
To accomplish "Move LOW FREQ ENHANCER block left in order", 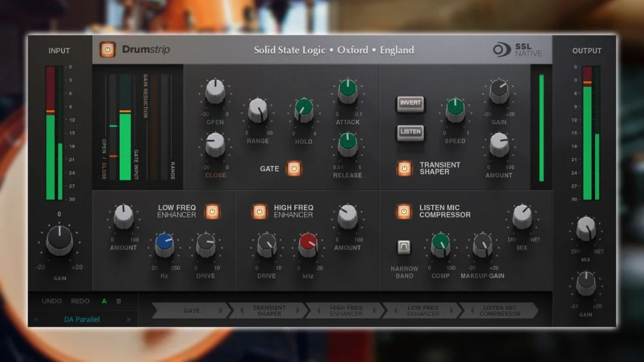I will [395, 310].
